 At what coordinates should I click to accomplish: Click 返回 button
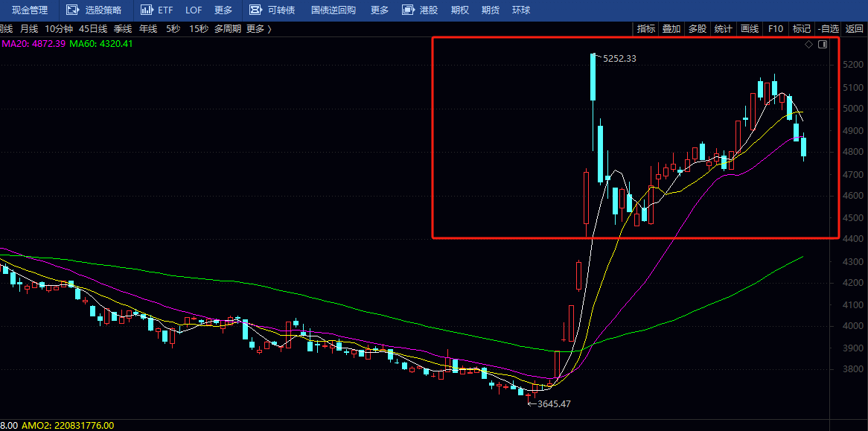click(854, 29)
